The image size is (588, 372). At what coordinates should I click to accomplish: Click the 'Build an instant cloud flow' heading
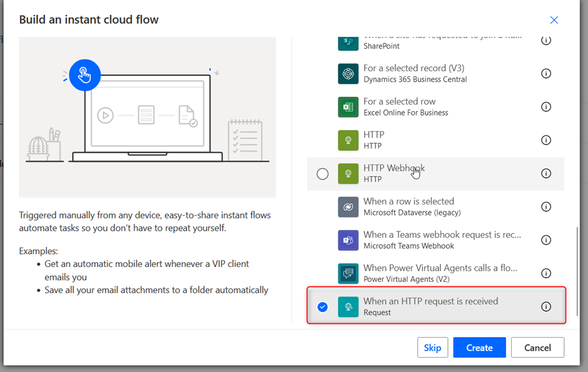(x=89, y=19)
